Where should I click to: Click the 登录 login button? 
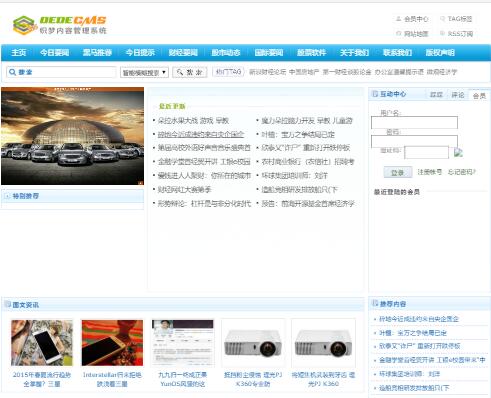398,172
